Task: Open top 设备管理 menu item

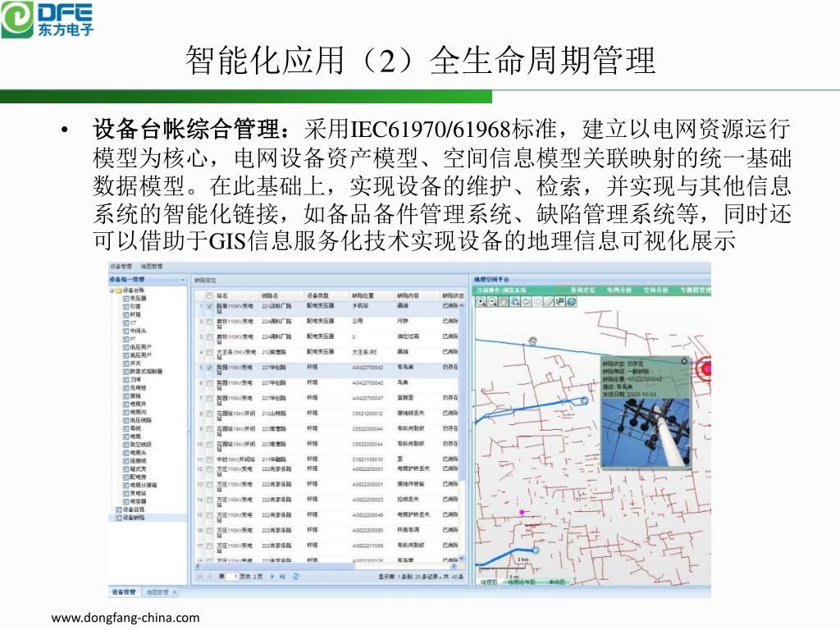Action: click(x=121, y=267)
